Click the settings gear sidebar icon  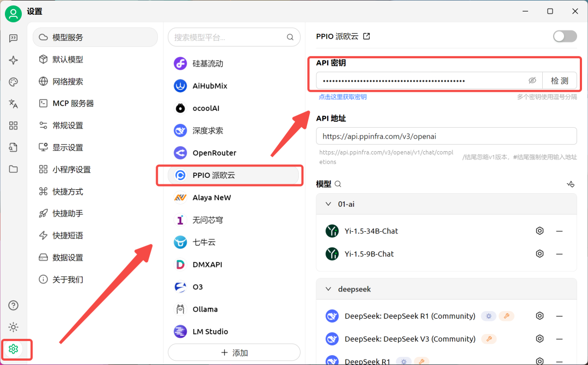point(14,349)
